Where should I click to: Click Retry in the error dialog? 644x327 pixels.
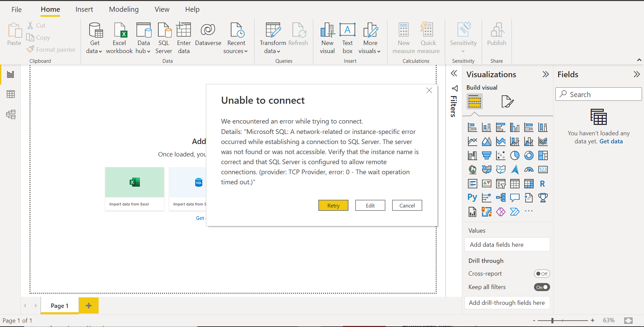[333, 205]
